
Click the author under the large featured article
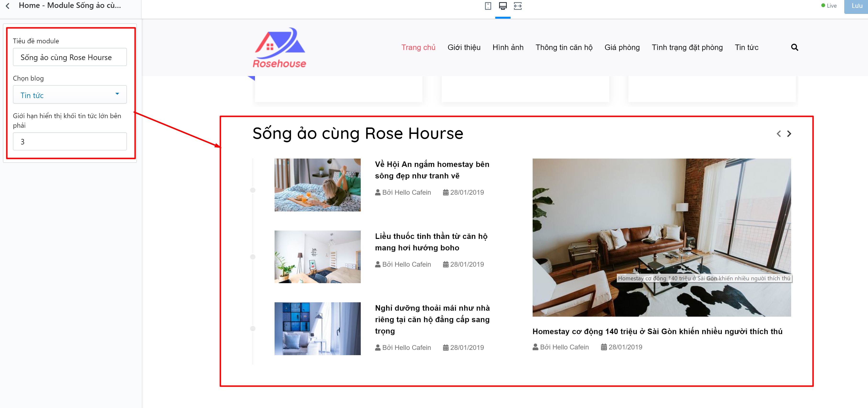click(x=561, y=347)
